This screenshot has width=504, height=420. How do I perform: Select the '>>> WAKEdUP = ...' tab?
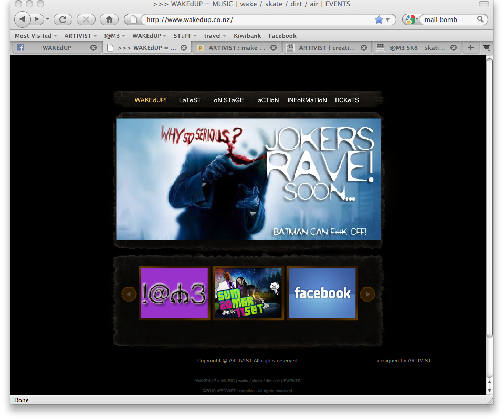[x=147, y=48]
